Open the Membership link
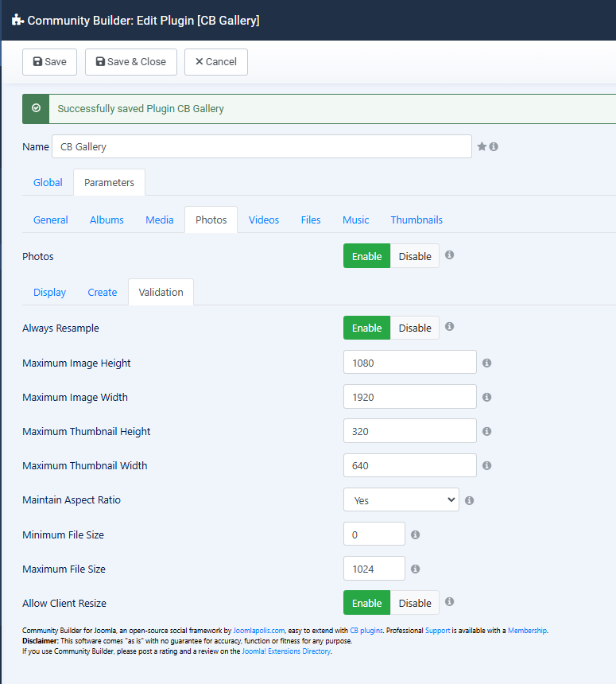 [527, 631]
